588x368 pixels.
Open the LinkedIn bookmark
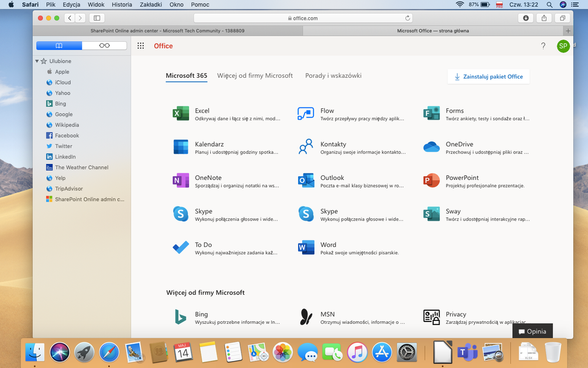coord(65,157)
